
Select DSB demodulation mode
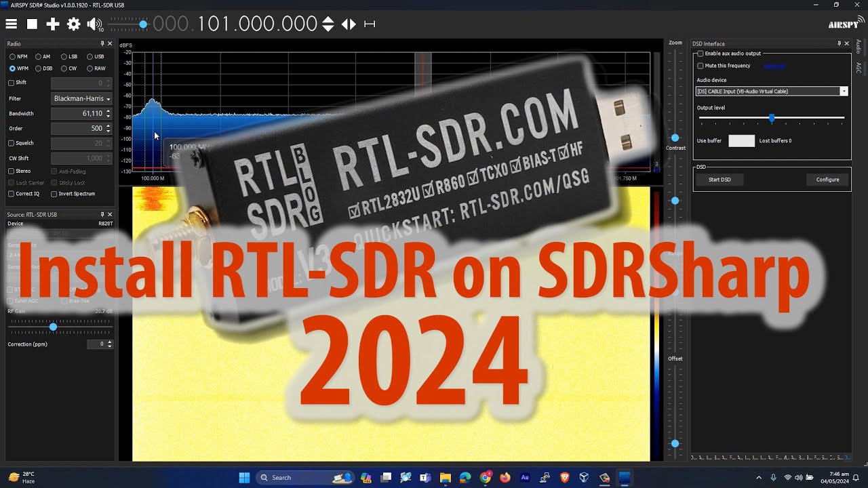[x=44, y=68]
